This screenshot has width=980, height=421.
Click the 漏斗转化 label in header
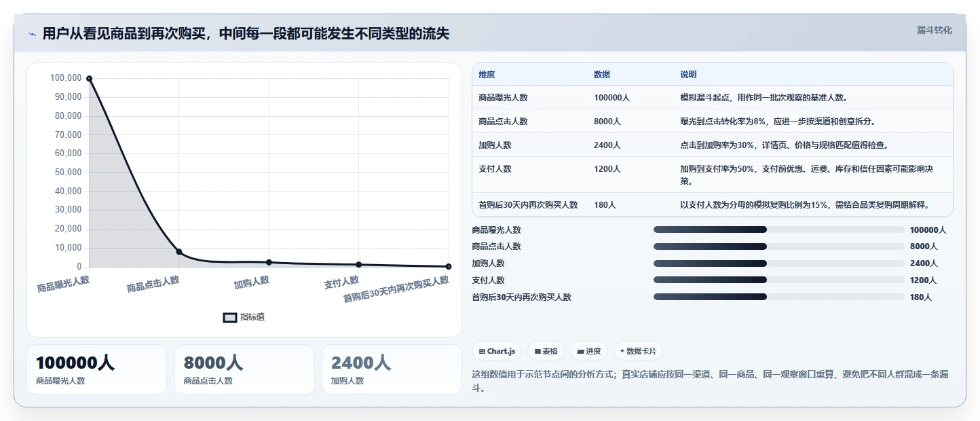click(x=935, y=30)
